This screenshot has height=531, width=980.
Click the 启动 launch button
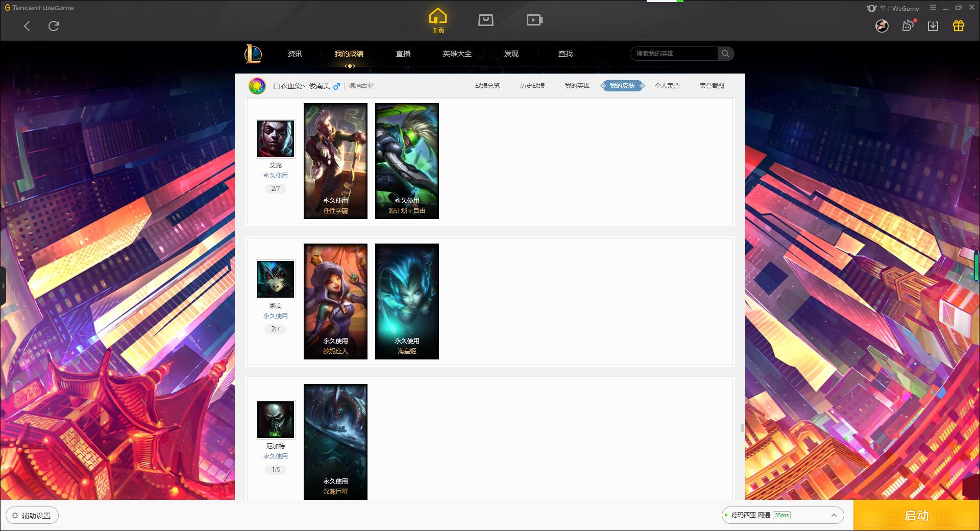pos(917,515)
